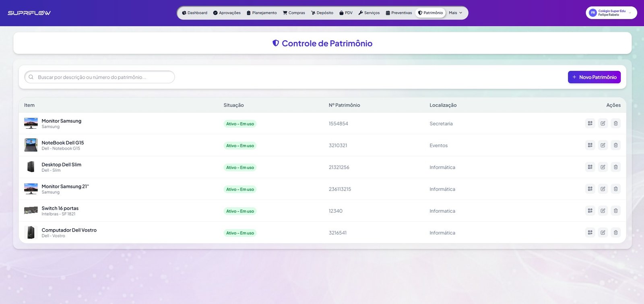Click the Computador Dell Vostro item name
This screenshot has height=304, width=644.
click(69, 230)
